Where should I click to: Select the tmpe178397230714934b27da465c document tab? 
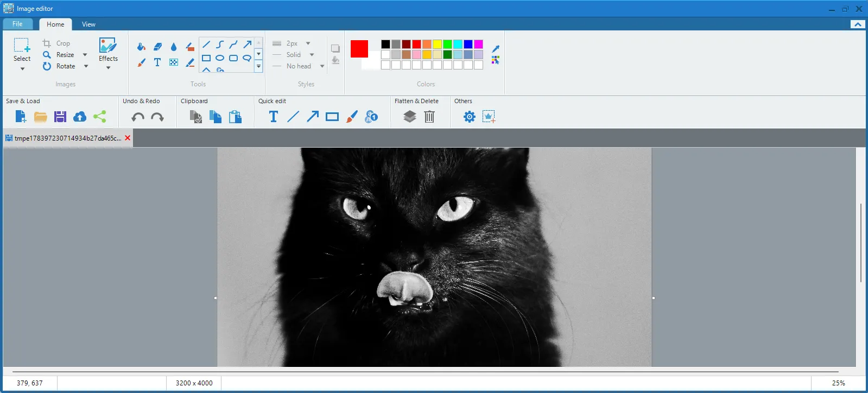click(68, 138)
